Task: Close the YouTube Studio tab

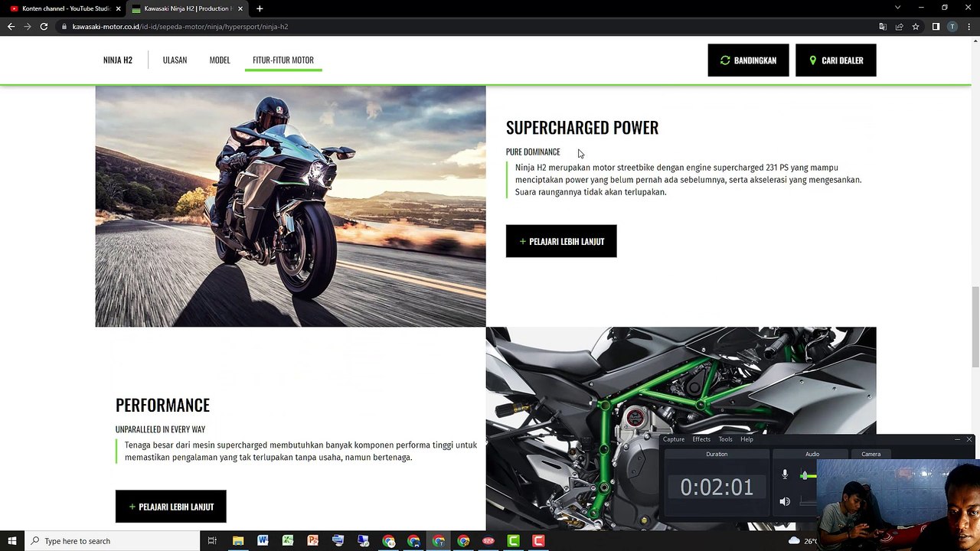Action: [118, 8]
